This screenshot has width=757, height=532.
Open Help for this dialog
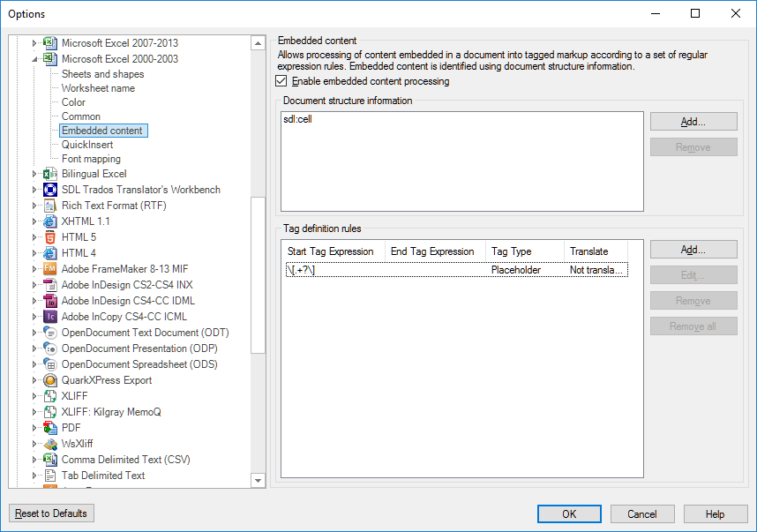click(x=715, y=514)
